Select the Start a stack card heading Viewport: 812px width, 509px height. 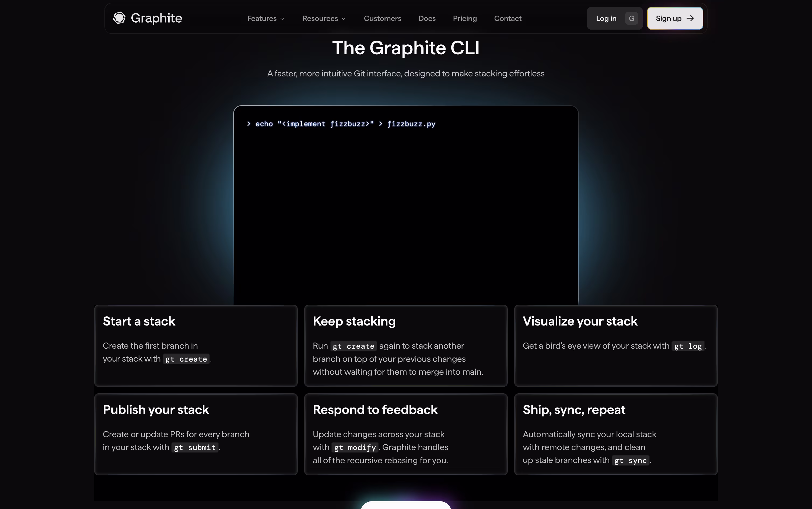[x=139, y=321]
